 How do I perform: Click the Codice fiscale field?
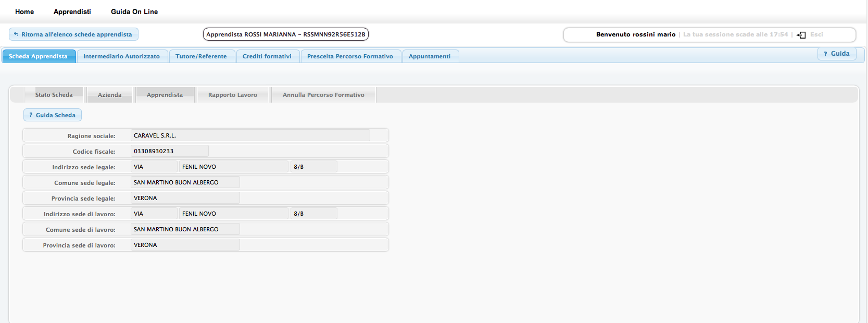click(169, 151)
